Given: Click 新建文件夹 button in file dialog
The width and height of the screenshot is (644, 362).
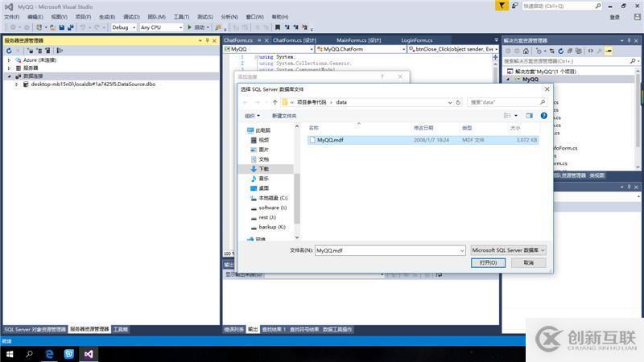Looking at the screenshot, I should 284,116.
